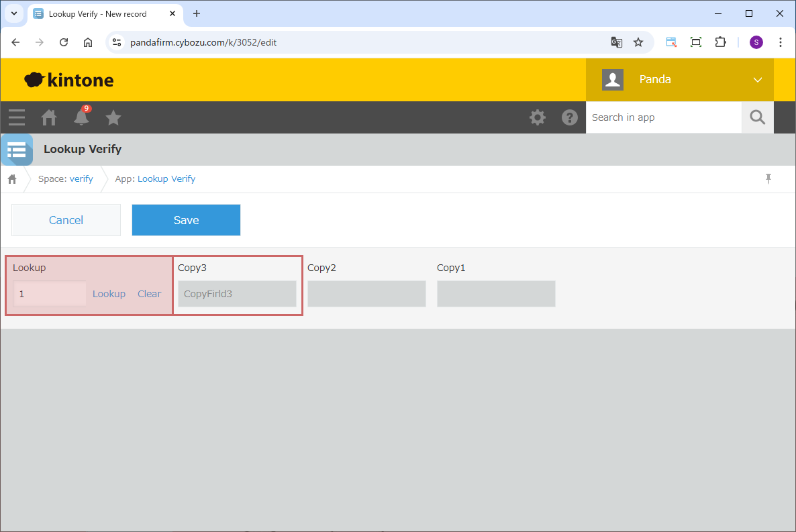Viewport: 796px width, 532px height.
Task: Open the settings gear icon
Action: coord(537,117)
